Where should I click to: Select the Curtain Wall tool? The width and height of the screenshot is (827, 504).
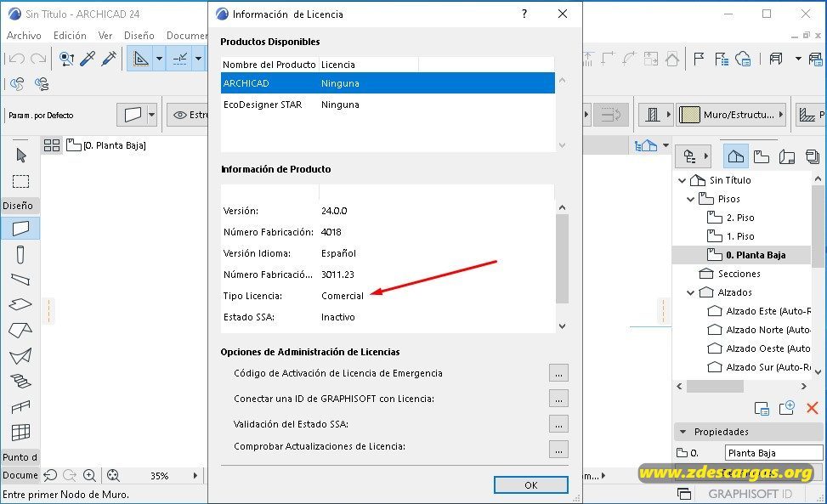pyautogui.click(x=20, y=433)
